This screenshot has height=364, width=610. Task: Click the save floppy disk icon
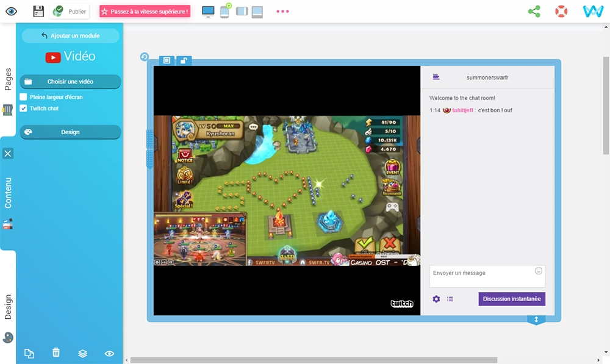pyautogui.click(x=38, y=11)
